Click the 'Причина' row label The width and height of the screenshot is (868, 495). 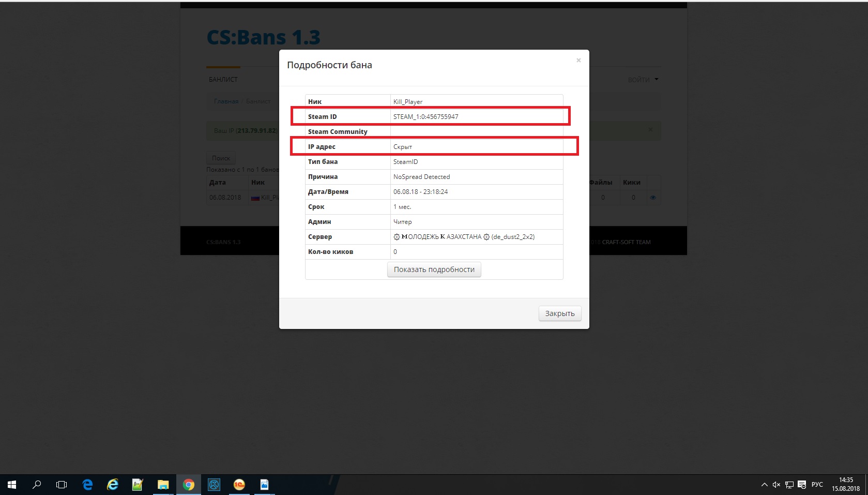pos(323,177)
